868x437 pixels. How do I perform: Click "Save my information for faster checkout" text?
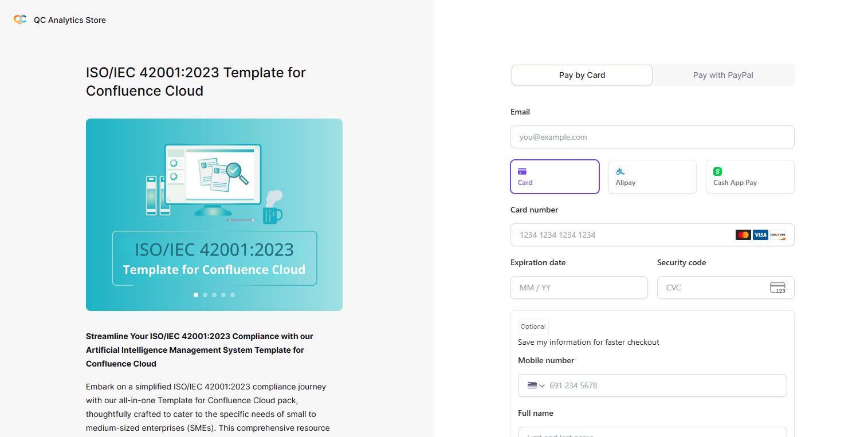tap(588, 342)
